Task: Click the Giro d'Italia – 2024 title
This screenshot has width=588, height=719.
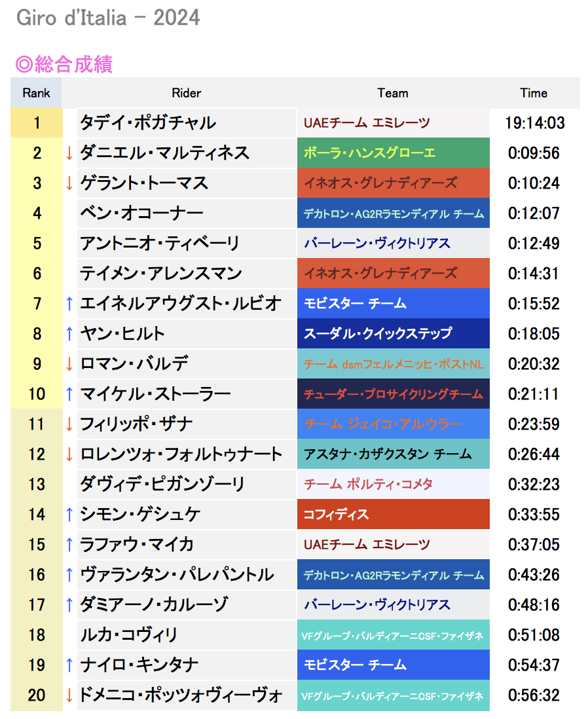Action: (x=108, y=18)
